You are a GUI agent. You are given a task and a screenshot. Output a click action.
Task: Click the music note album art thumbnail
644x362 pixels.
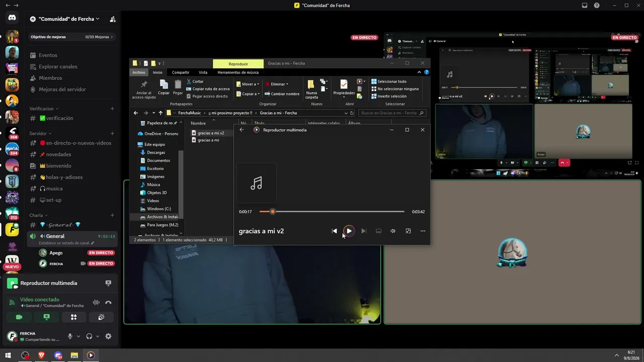[x=256, y=183]
